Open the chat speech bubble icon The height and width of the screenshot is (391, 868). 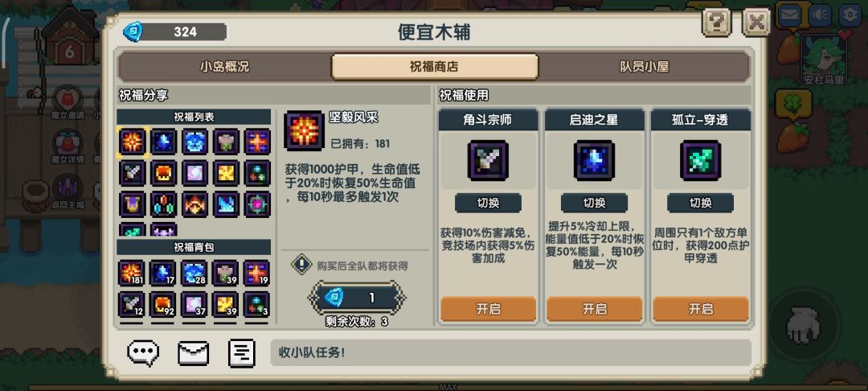(143, 353)
